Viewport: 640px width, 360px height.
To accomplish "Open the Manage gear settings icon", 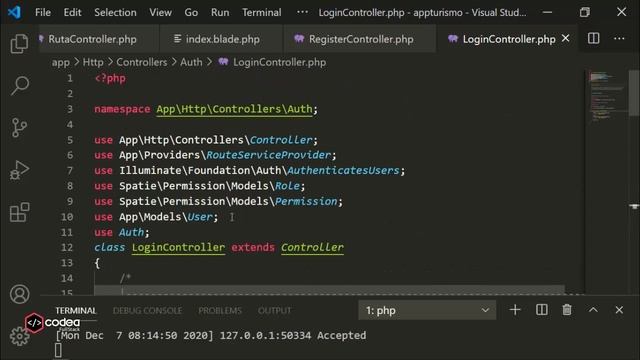I will (19, 336).
